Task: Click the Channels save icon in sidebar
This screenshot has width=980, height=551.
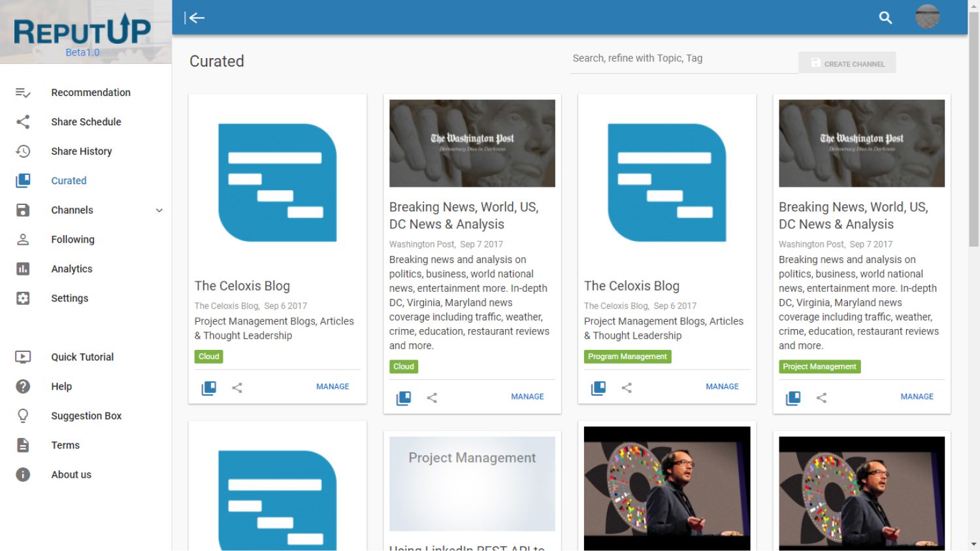Action: point(23,210)
